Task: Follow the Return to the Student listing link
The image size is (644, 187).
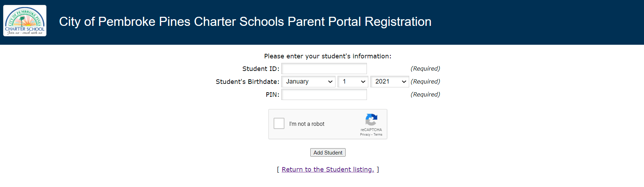Action: pos(328,169)
